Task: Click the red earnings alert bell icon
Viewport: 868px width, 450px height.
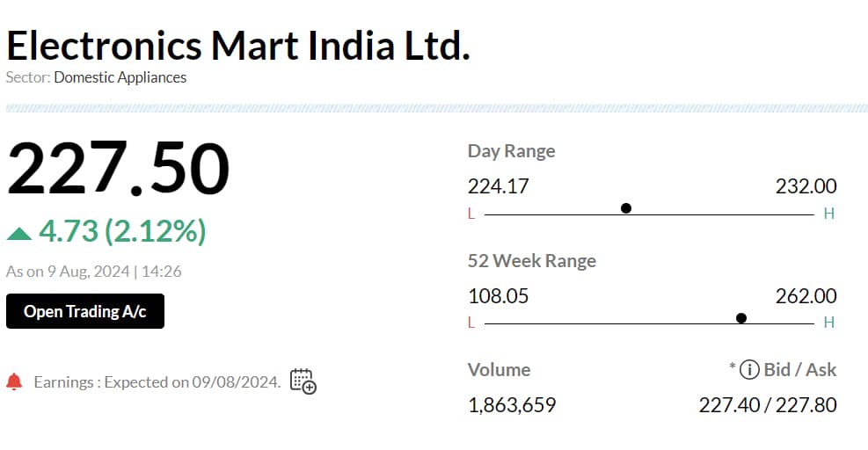Action: click(x=14, y=381)
